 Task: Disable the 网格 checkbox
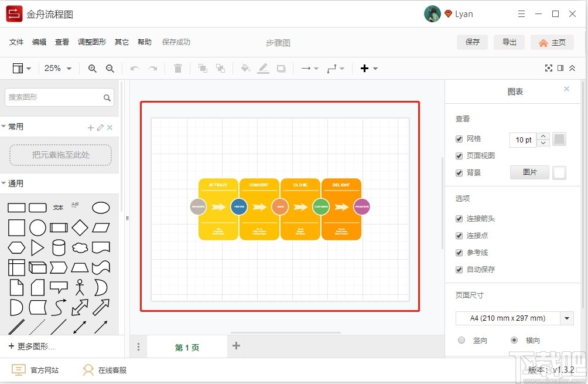click(459, 139)
